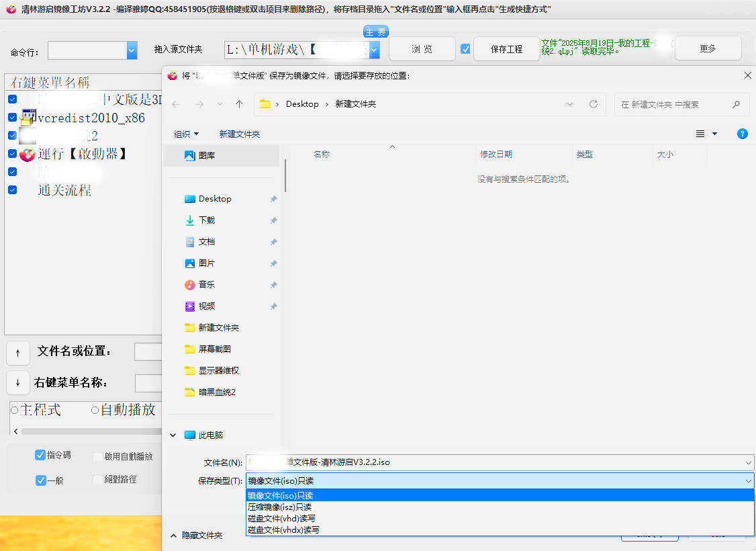Screen dimensions: 756x551
Task: Click 新建文件夹 toolbar button
Action: click(240, 134)
